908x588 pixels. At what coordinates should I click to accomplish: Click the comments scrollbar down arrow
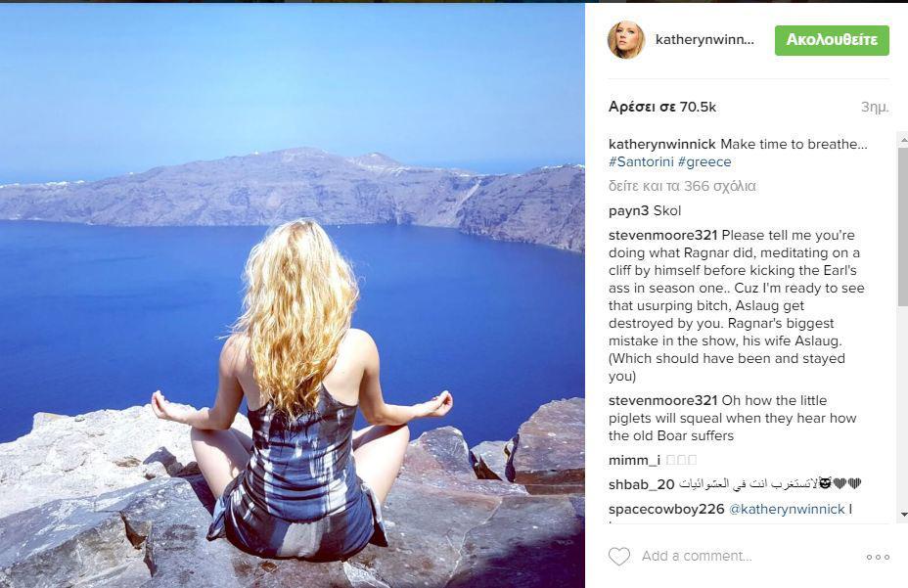coord(903,515)
